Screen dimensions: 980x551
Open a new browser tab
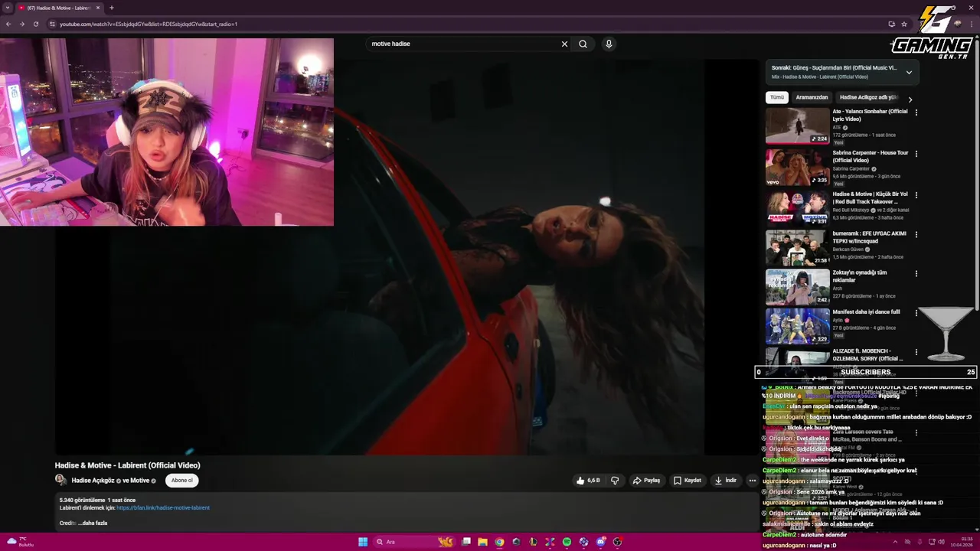pyautogui.click(x=112, y=8)
